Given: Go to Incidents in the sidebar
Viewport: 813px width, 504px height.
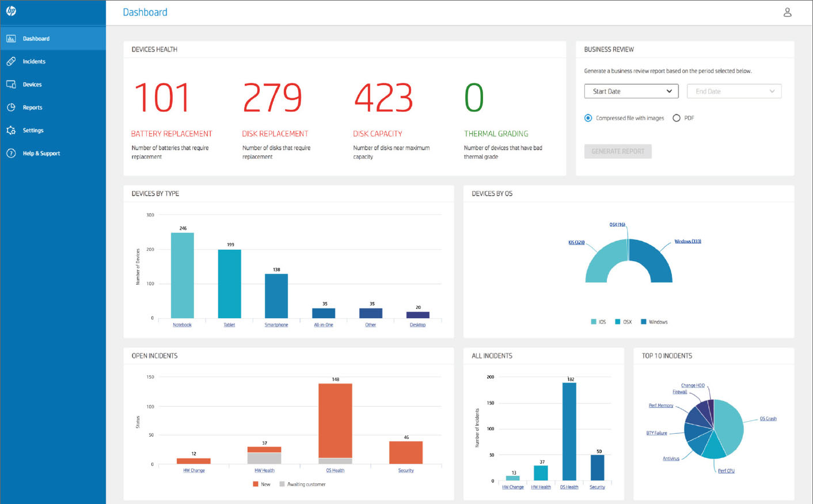Looking at the screenshot, I should coord(34,62).
